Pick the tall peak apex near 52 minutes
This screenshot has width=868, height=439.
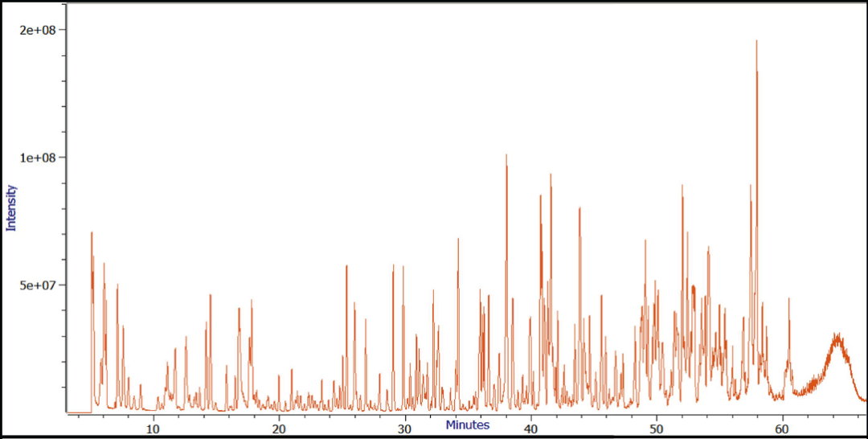coord(682,185)
